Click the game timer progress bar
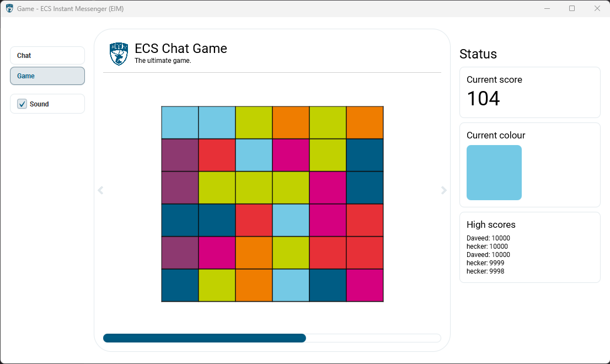 coord(271,338)
